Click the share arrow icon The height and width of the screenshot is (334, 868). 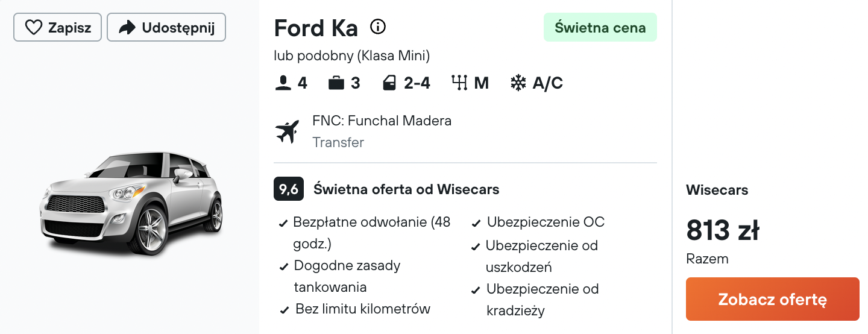pos(127,28)
